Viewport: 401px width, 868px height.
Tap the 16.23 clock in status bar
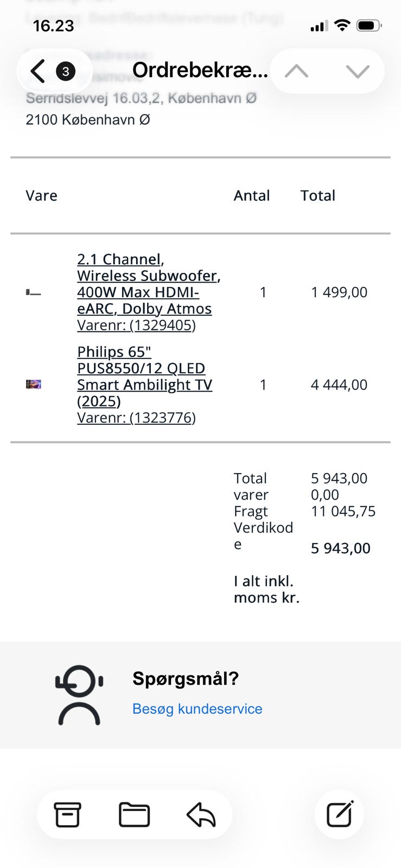click(x=53, y=25)
